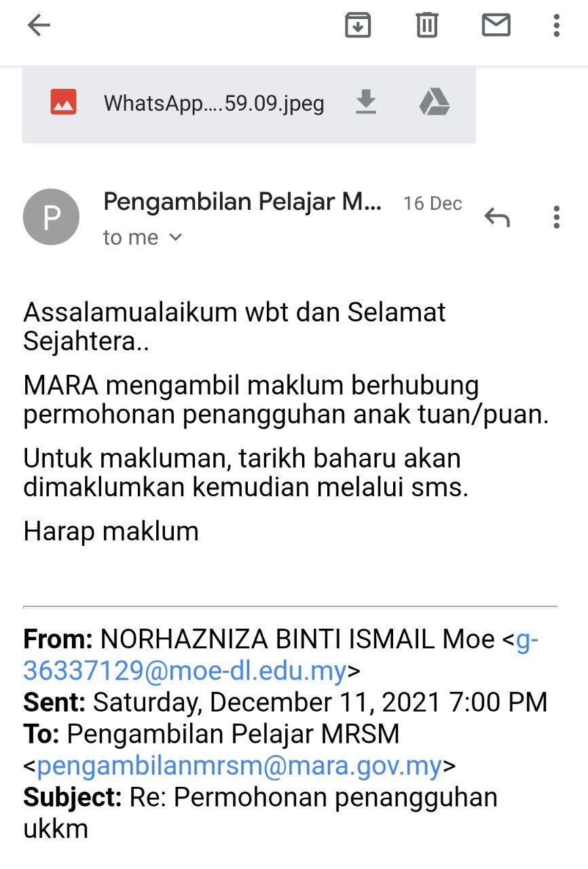Download the WhatsApp jpeg attachment
This screenshot has width=588, height=869.
tap(366, 103)
